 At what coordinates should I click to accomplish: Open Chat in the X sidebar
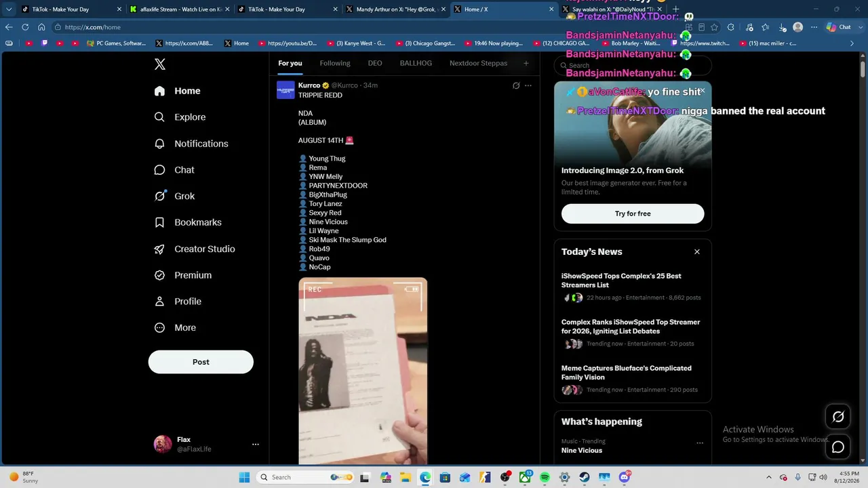coord(174,170)
